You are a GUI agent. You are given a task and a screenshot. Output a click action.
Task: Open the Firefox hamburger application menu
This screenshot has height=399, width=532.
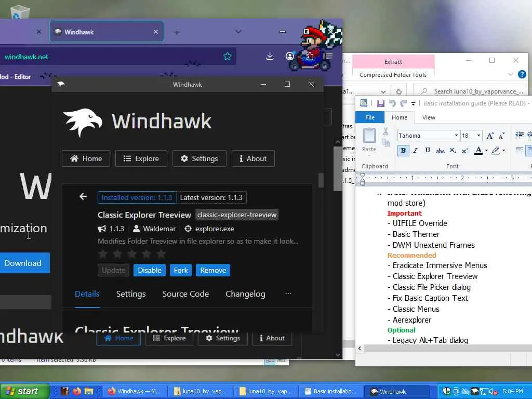coord(329,56)
